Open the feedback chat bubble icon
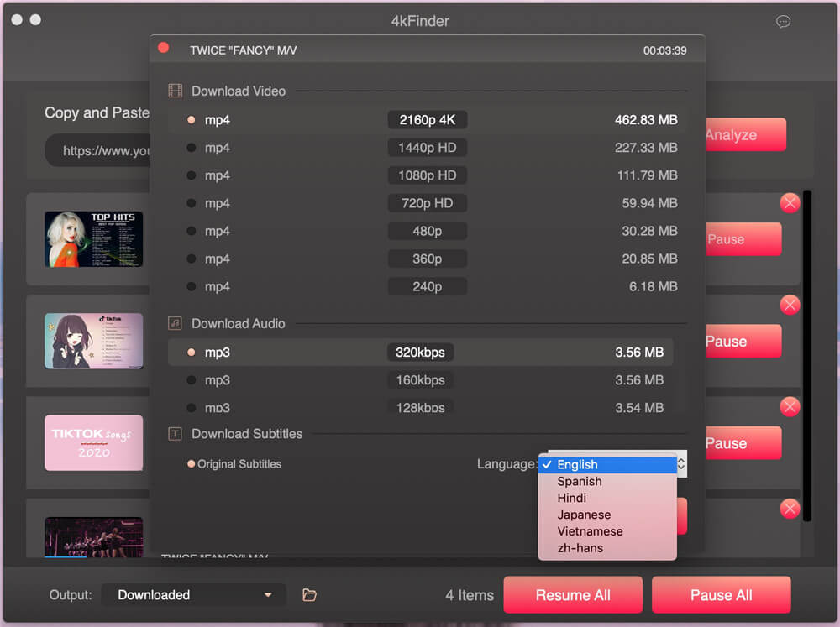840x627 pixels. (x=783, y=22)
